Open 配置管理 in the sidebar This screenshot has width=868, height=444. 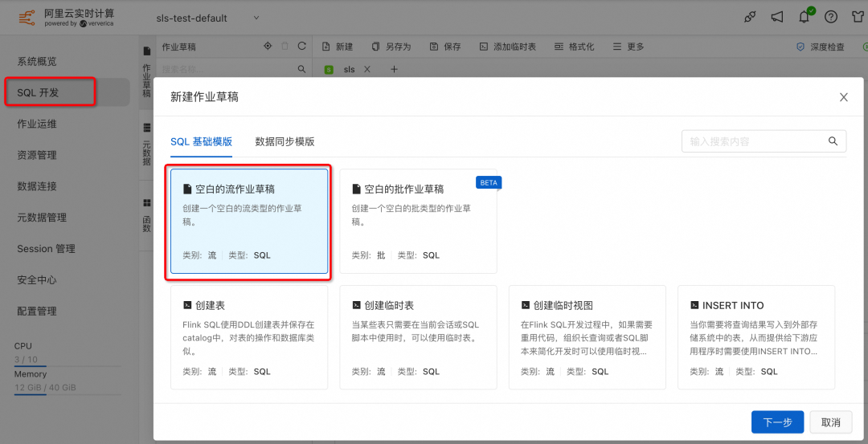(36, 312)
